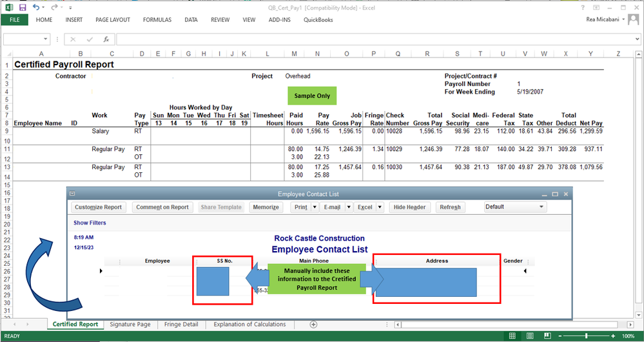The height and width of the screenshot is (342, 644).
Task: Select column A header
Action: [x=41, y=54]
